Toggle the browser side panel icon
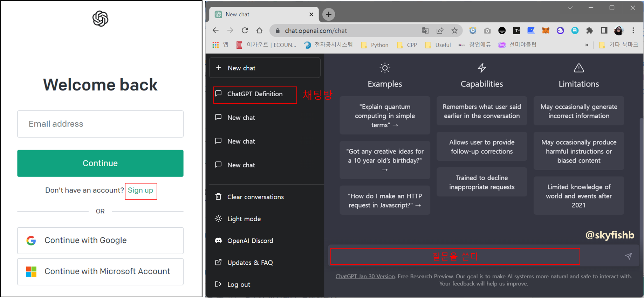The width and height of the screenshot is (644, 298). 604,30
